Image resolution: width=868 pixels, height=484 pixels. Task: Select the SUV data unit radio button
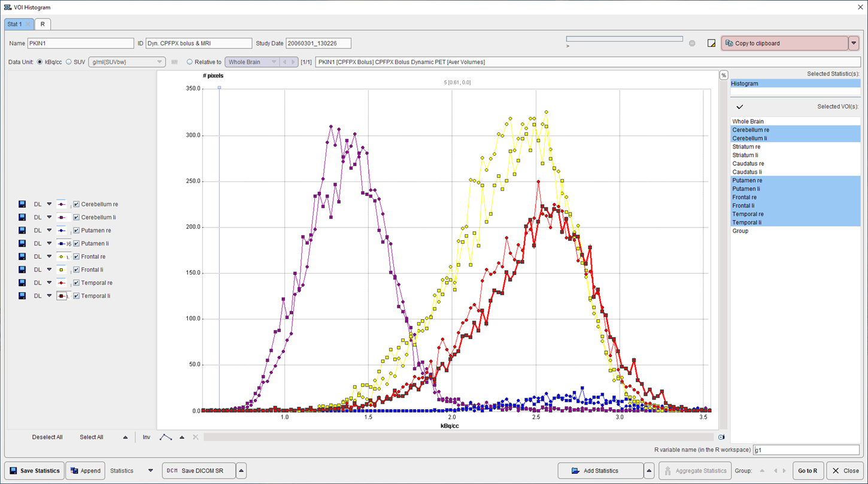(x=68, y=62)
